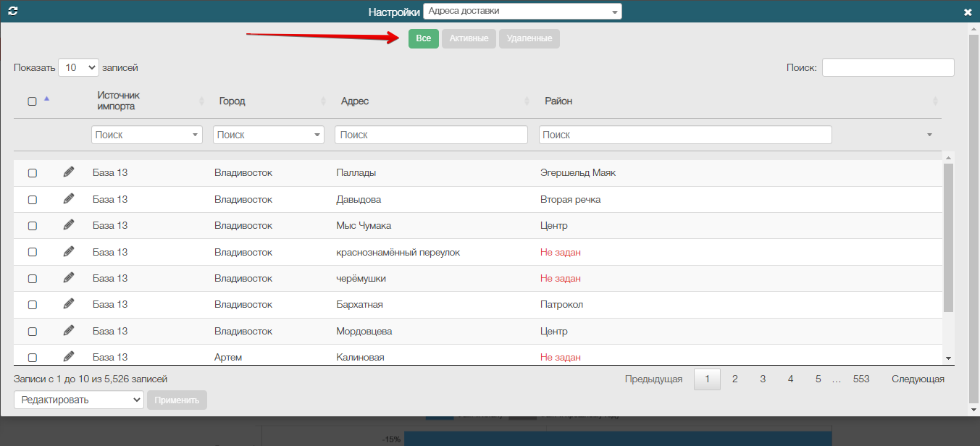Switch to the Удаленные filter tab
Image resolution: width=980 pixels, height=446 pixels.
[529, 38]
